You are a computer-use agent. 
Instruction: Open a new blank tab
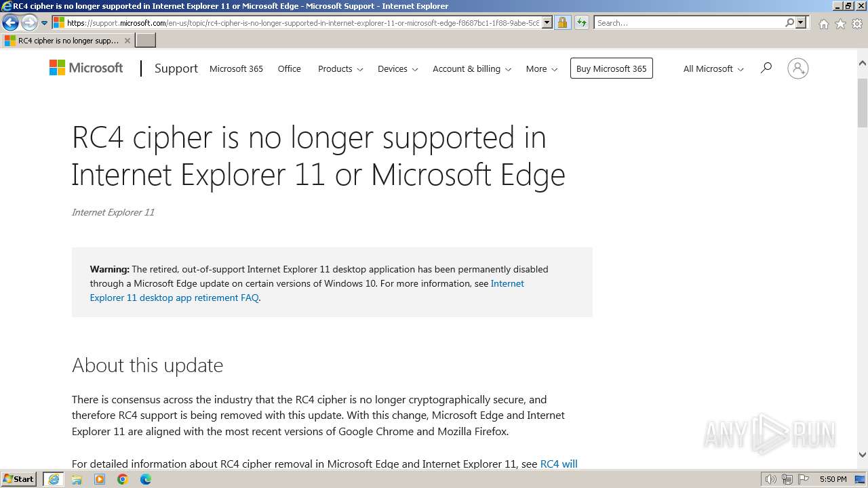pos(146,41)
